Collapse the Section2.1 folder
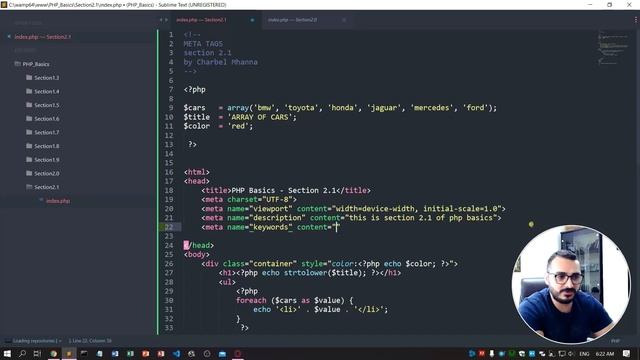640x360 pixels. point(42,187)
